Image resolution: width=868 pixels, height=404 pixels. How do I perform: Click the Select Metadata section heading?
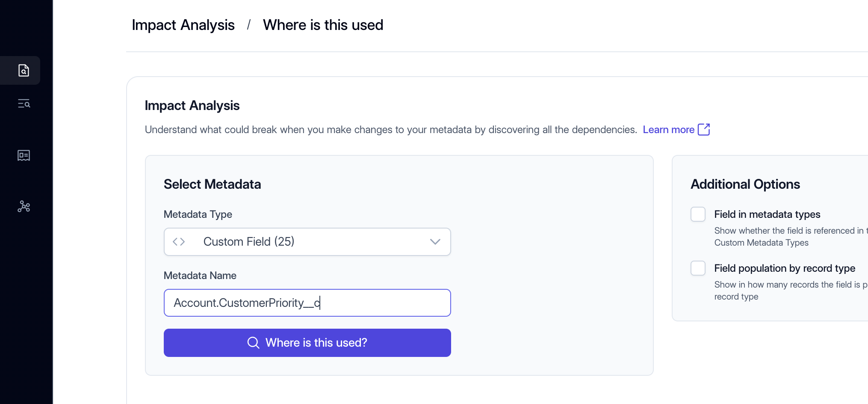tap(212, 184)
